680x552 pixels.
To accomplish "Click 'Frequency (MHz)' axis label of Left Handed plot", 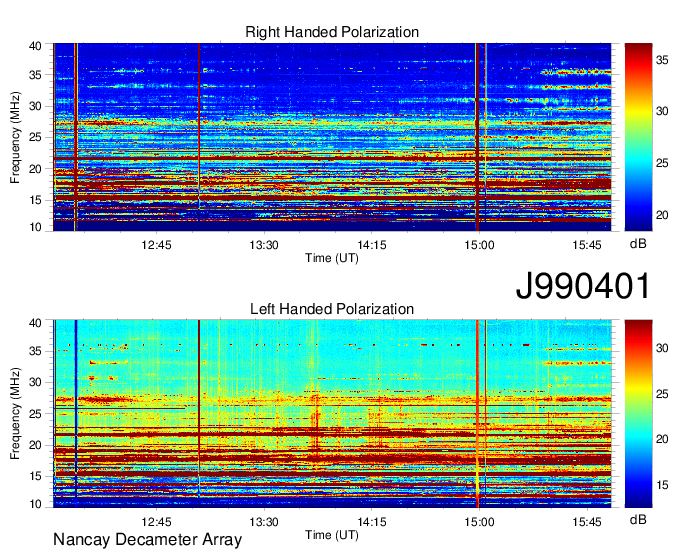I will [15, 414].
